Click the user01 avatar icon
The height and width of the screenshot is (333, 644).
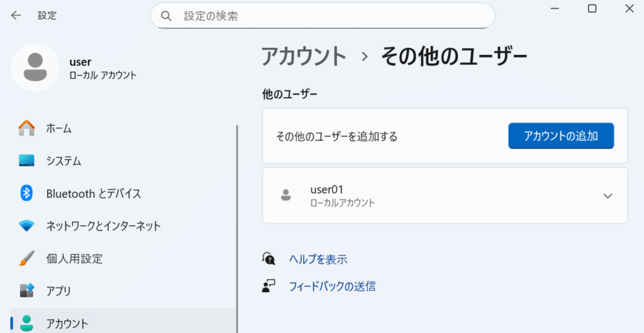point(286,195)
